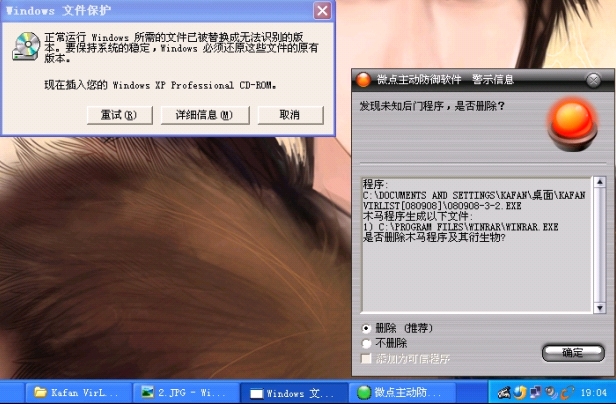The height and width of the screenshot is (404, 616).
Task: Switch to Kafan VirL... taskbar folder window
Action: click(x=78, y=392)
